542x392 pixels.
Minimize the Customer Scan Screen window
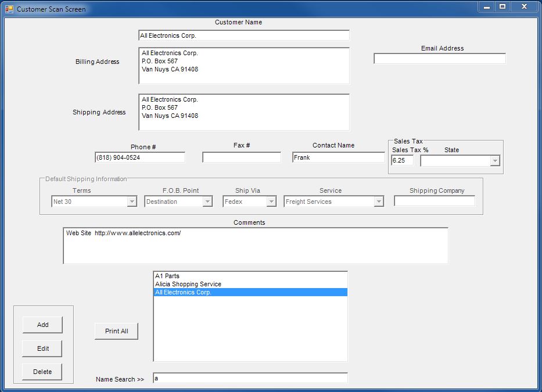487,7
